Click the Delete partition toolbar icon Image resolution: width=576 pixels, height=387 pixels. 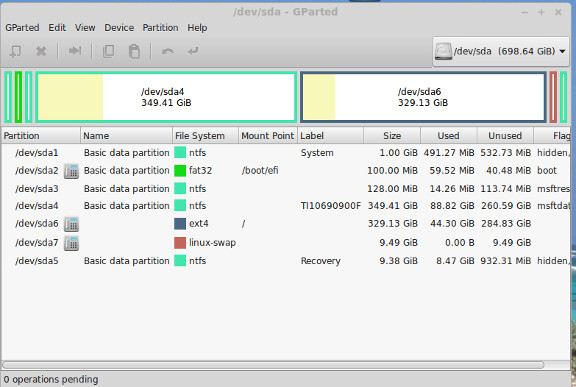click(x=41, y=51)
